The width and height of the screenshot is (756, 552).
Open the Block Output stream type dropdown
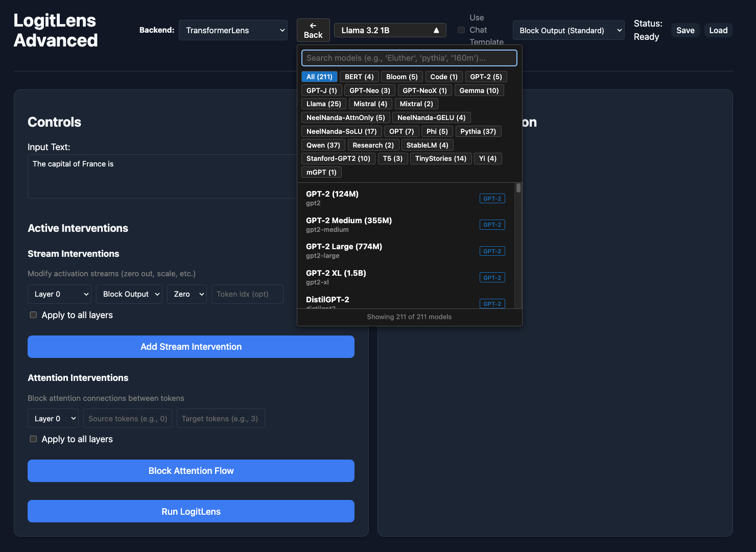[129, 294]
